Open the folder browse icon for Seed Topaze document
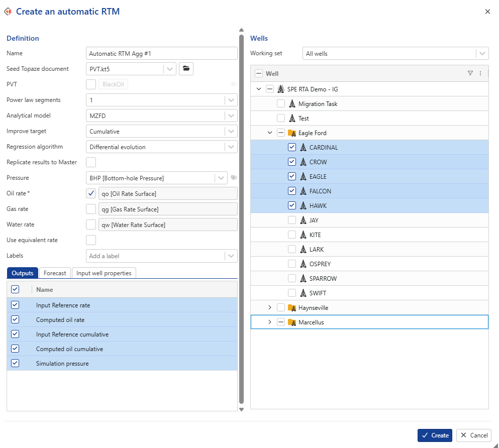This screenshot has width=499, height=448. [186, 69]
